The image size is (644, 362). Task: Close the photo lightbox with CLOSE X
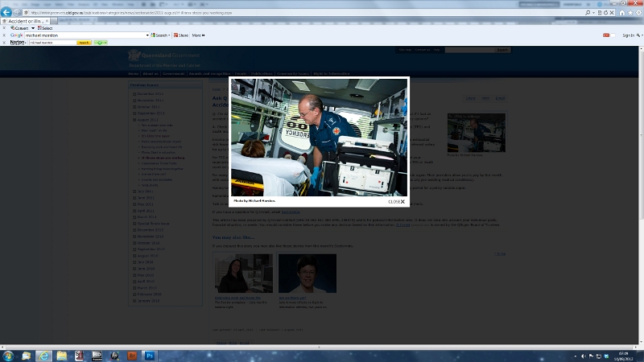(396, 202)
